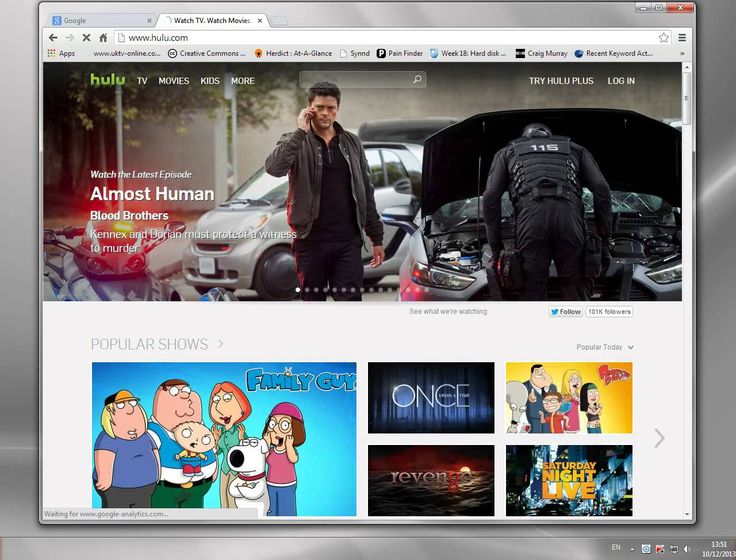
Task: Open the American Dad thumbnail
Action: [x=569, y=398]
